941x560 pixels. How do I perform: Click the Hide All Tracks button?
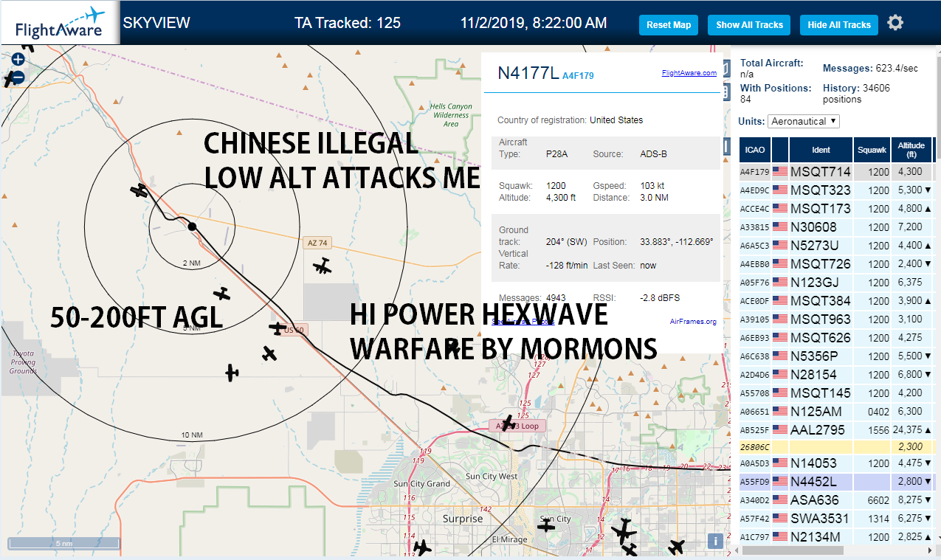pos(839,25)
